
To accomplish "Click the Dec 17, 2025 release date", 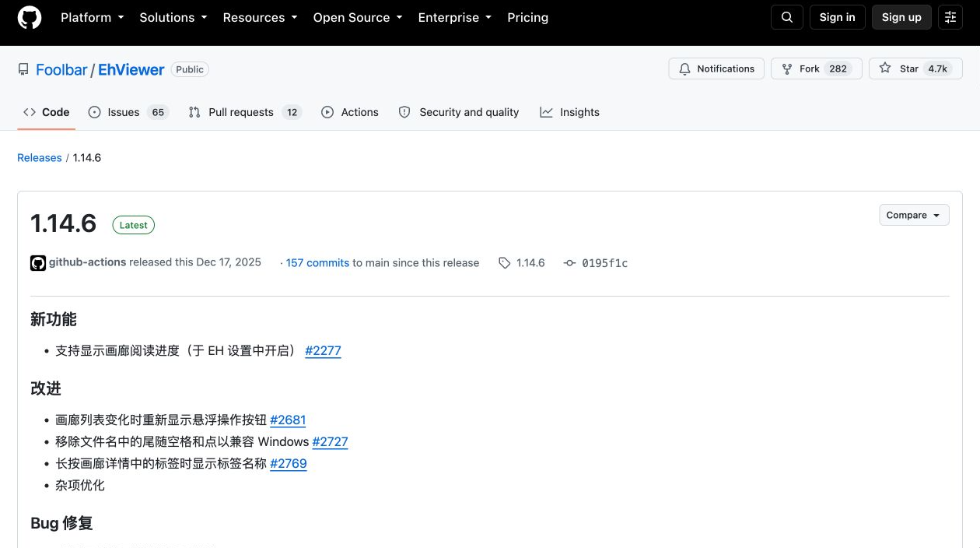I will (229, 262).
